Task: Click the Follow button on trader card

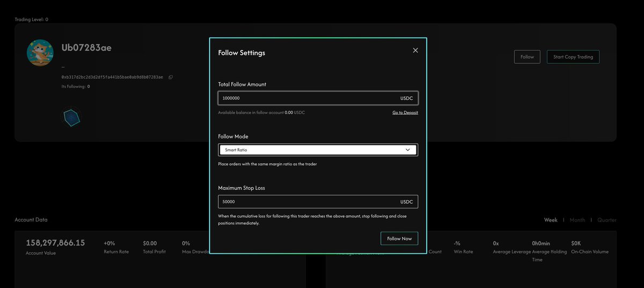Action: [527, 57]
